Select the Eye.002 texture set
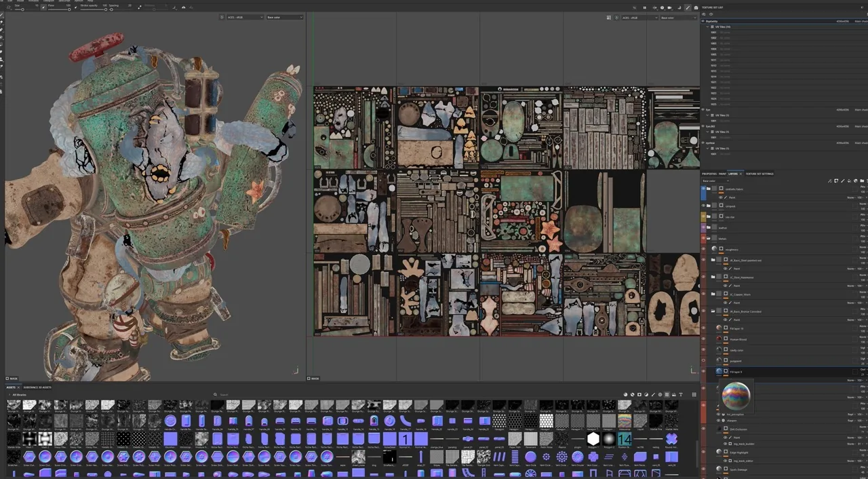 tap(784, 126)
